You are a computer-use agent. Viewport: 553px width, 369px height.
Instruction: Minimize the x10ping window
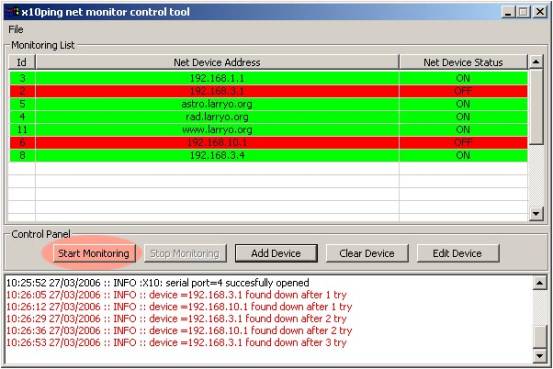pos(508,12)
